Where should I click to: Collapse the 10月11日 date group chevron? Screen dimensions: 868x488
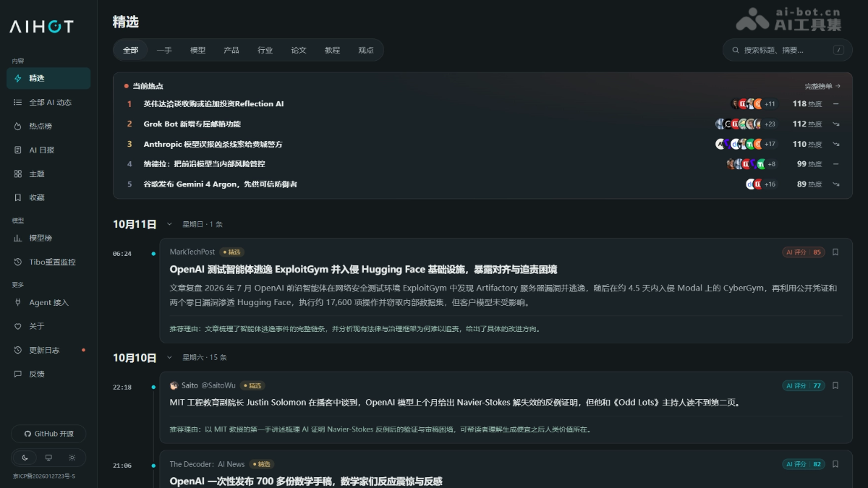(x=169, y=224)
